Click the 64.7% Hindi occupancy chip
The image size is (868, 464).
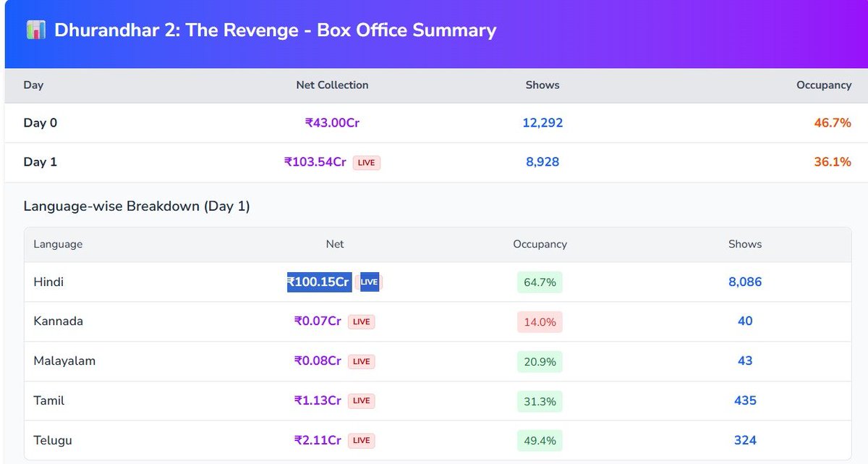coord(540,282)
